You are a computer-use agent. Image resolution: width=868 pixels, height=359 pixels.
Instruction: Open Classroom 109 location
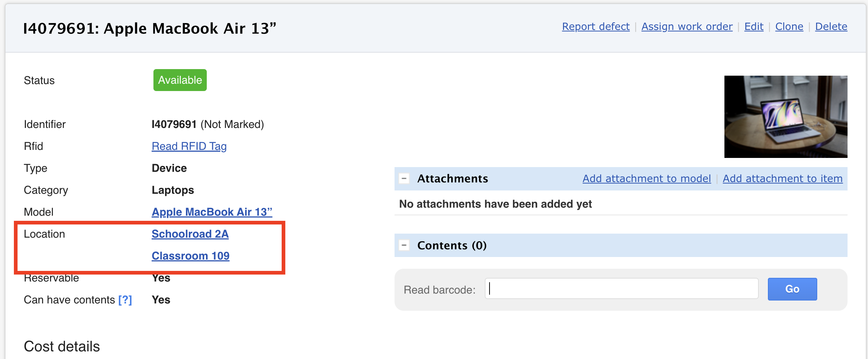[x=190, y=256]
